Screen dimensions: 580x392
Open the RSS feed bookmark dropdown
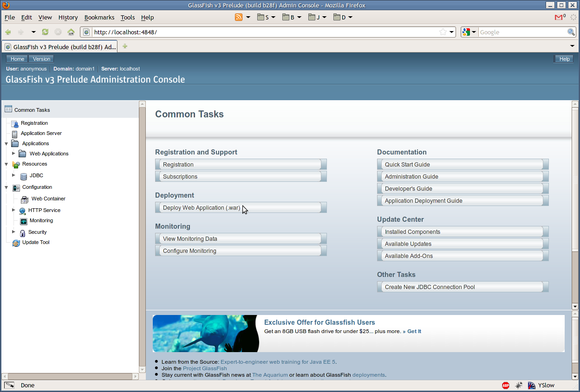(x=248, y=17)
